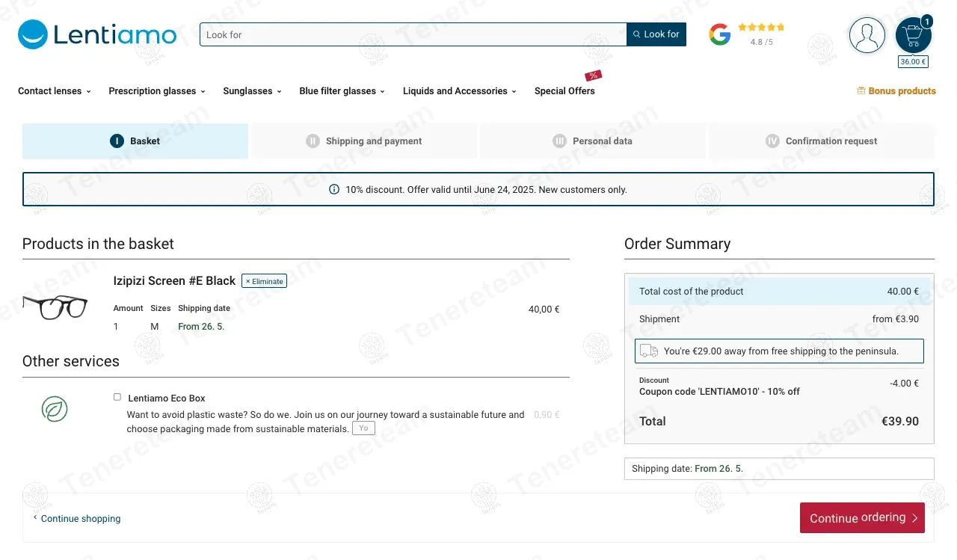
Task: Click the Shipment from €3.90 value
Action: (x=896, y=319)
